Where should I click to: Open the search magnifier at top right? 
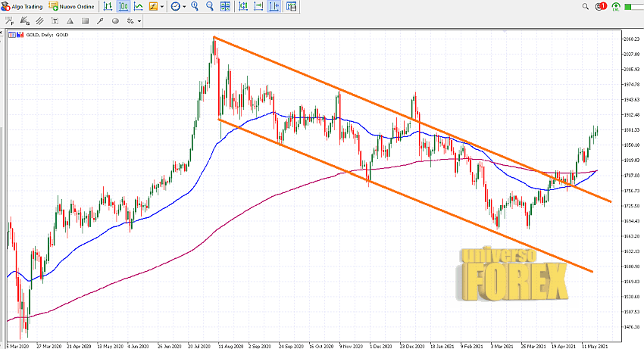[x=586, y=6]
